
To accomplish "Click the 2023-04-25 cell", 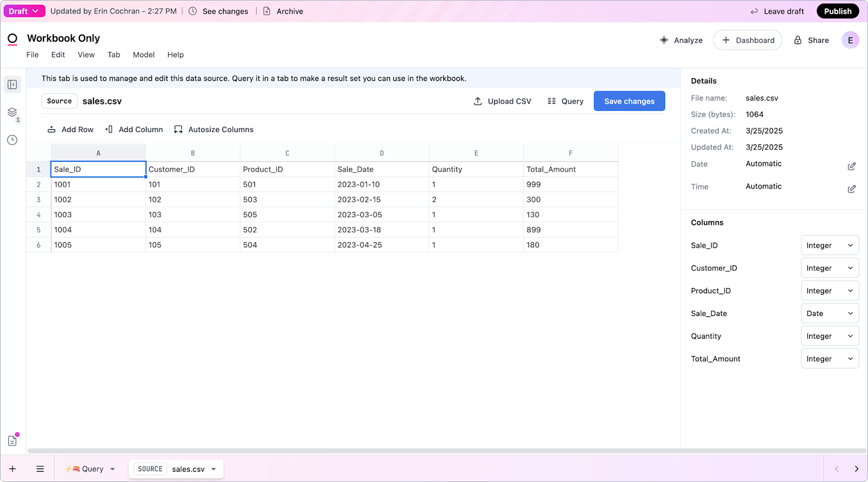I will click(382, 245).
